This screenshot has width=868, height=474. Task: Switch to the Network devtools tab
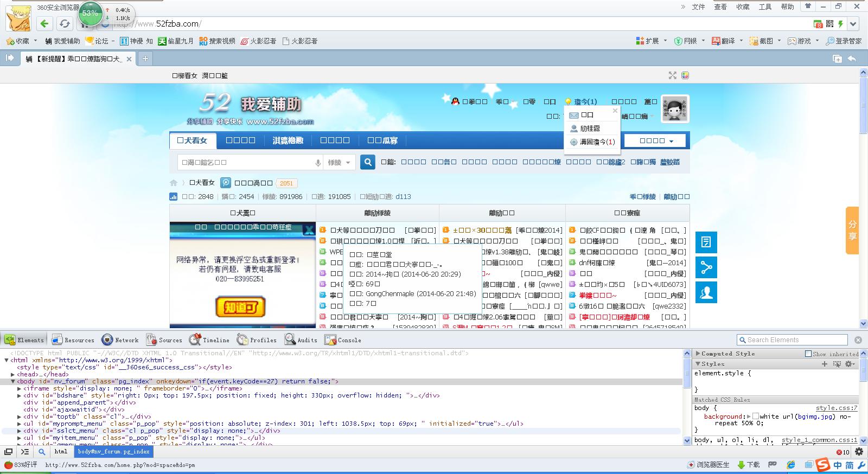pos(120,340)
